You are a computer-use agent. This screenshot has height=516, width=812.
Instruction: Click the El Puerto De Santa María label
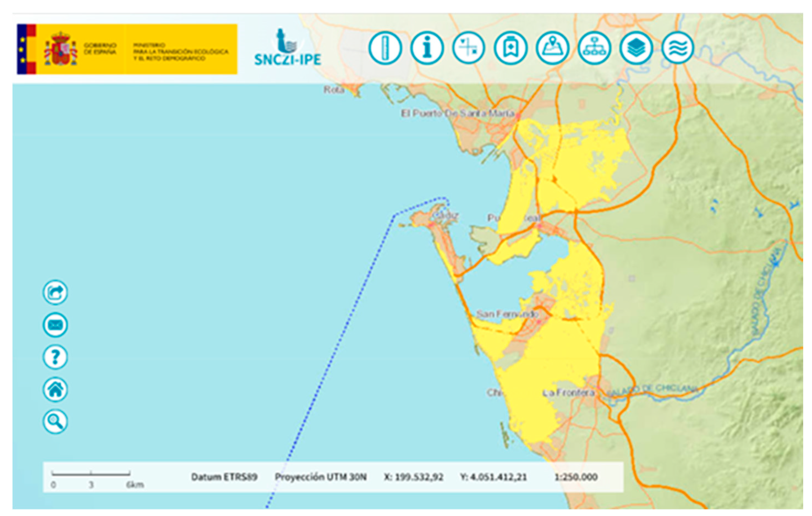tap(457, 113)
